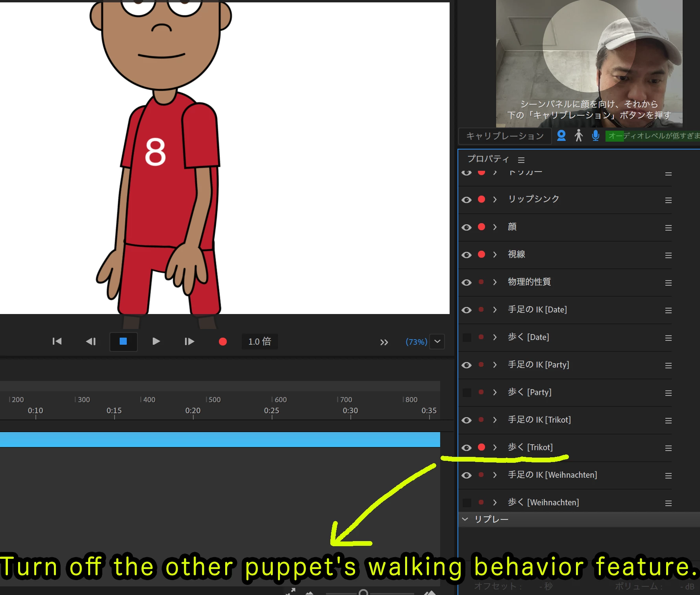The image size is (700, 595).
Task: Open the プロパティ panel menu
Action: (521, 160)
